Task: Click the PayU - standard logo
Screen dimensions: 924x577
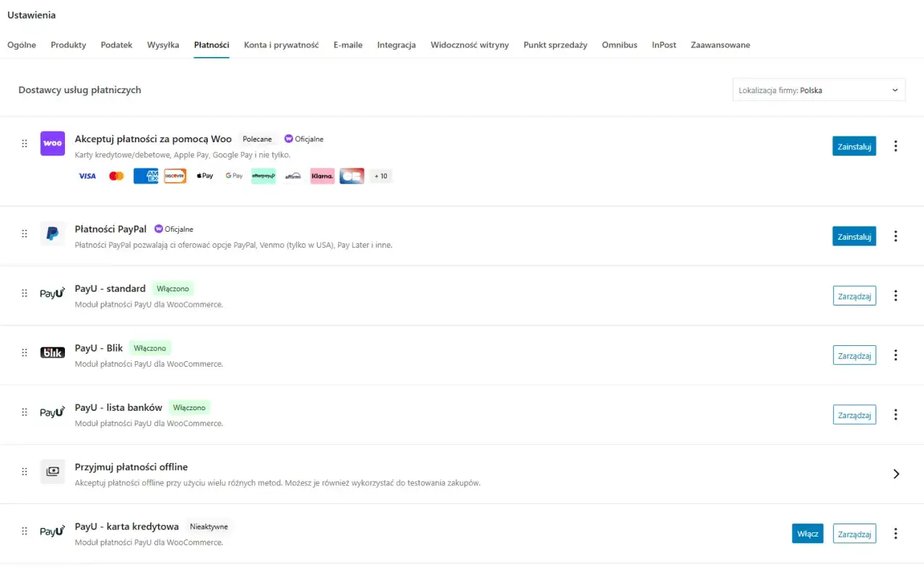Action: pyautogui.click(x=52, y=293)
